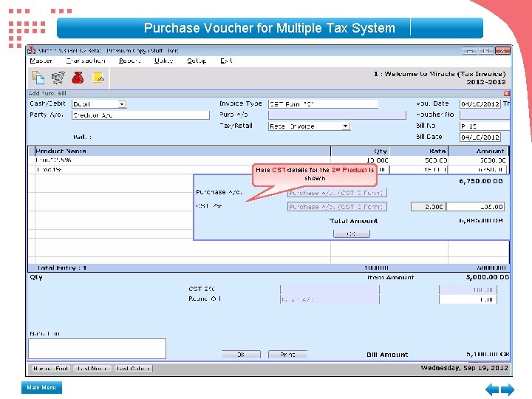Click the Invoice Type field
This screenshot has width=532, height=399.
pos(323,104)
